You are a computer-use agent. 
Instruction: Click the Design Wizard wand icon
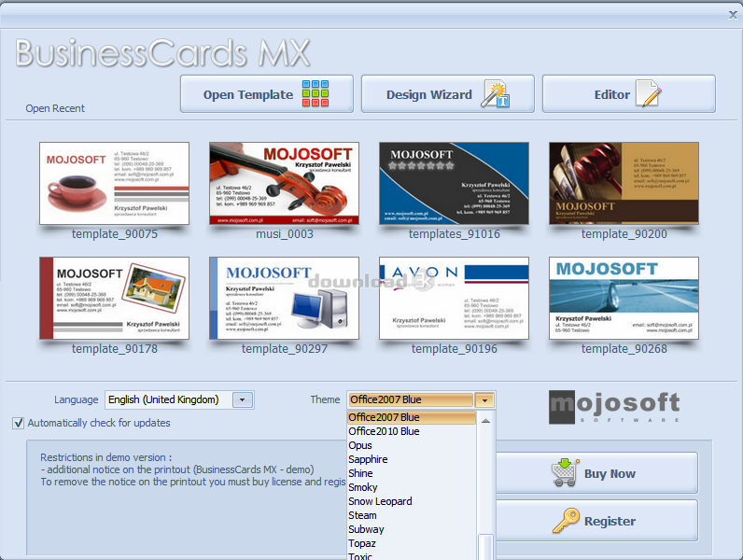[495, 94]
